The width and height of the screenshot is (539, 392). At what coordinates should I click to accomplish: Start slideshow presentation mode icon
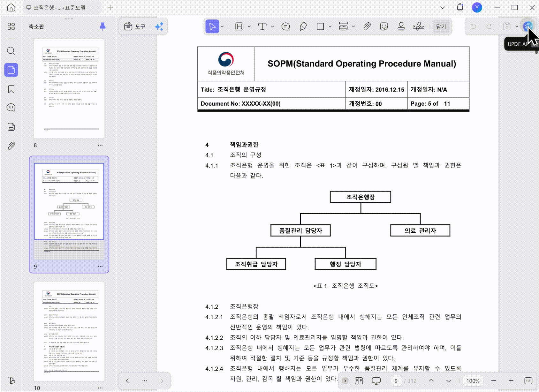[x=376, y=381]
